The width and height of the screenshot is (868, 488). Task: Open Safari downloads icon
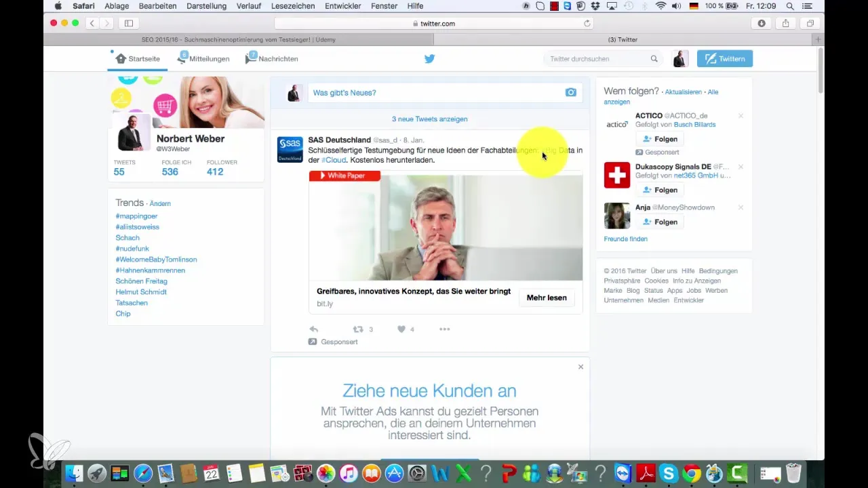pyautogui.click(x=762, y=23)
